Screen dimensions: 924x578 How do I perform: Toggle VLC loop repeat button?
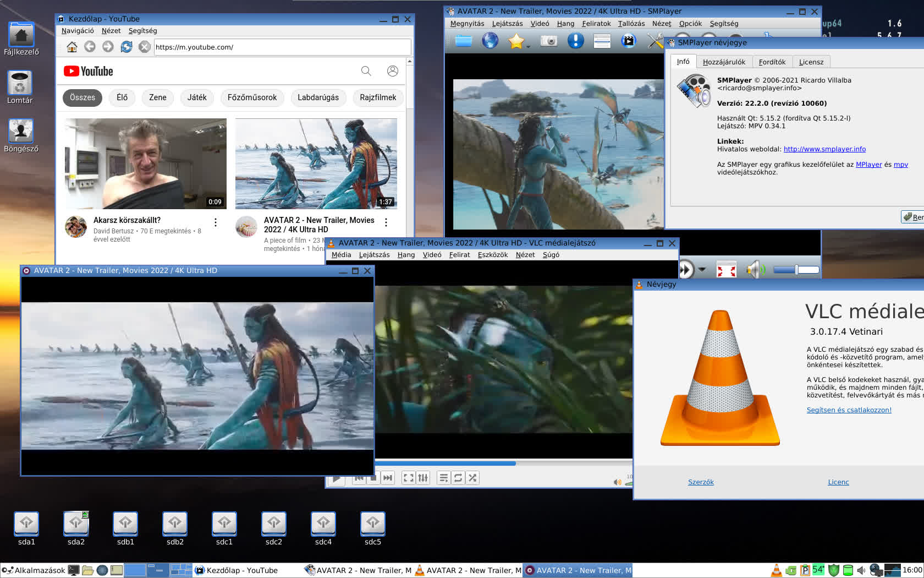(458, 478)
